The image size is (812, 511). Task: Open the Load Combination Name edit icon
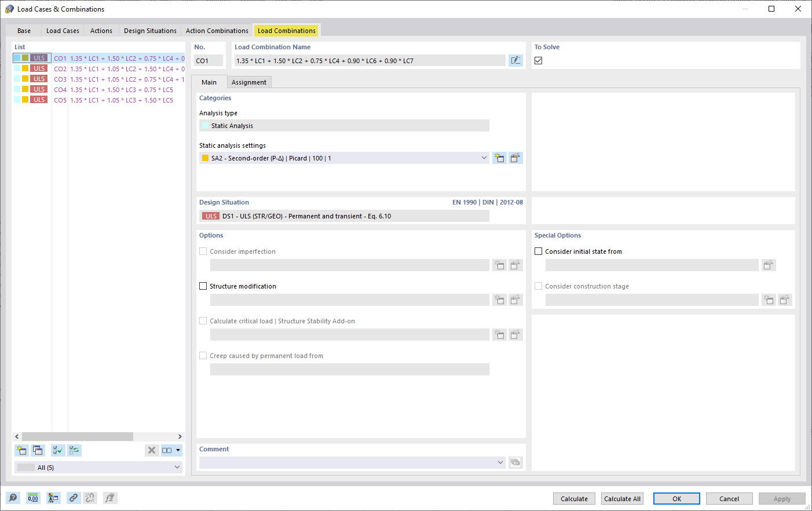click(x=515, y=60)
